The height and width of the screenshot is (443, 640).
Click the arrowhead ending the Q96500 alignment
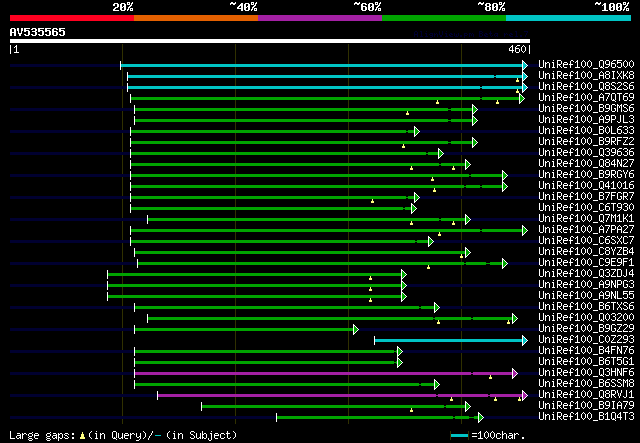tap(525, 65)
